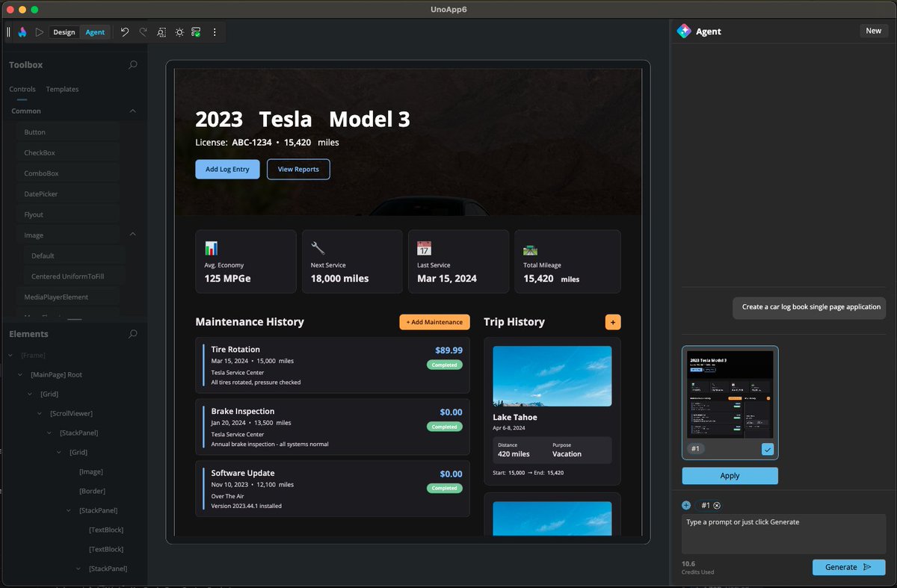The width and height of the screenshot is (897, 588).
Task: Click the Total Mileage road icon
Action: (530, 250)
